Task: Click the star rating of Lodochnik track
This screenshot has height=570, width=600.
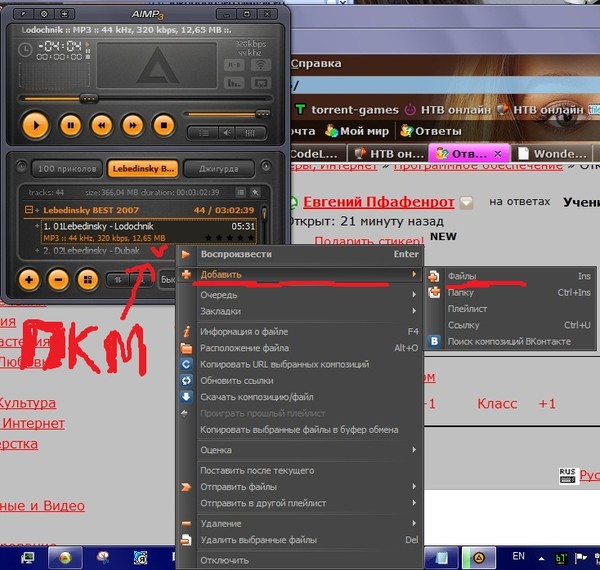Action: click(x=230, y=238)
